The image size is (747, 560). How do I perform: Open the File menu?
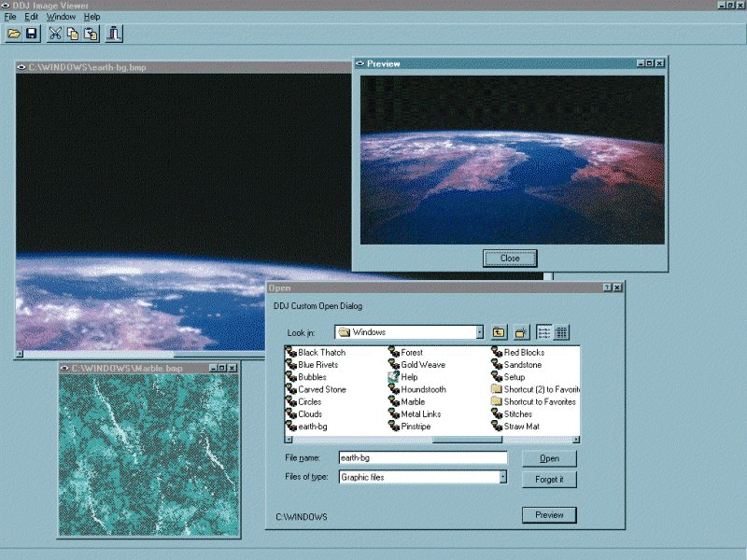10,17
